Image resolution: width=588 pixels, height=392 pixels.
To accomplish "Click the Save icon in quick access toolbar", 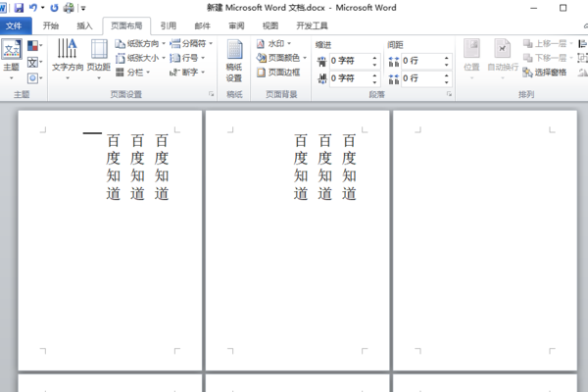I will point(19,8).
